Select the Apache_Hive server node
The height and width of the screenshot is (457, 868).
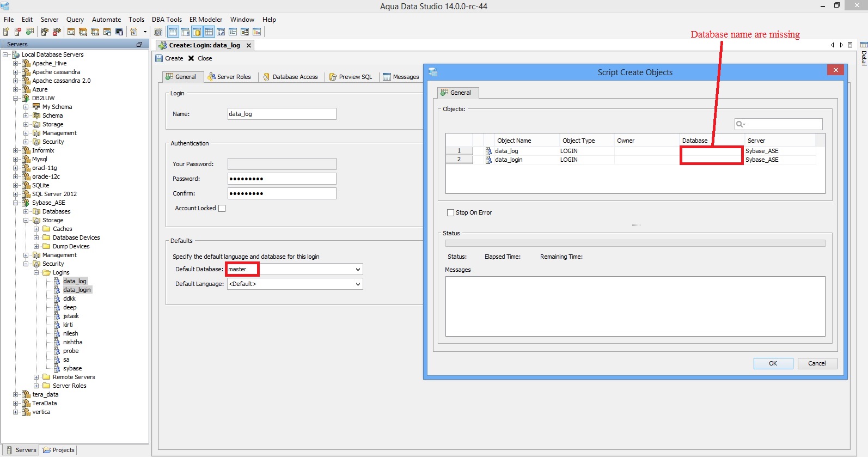click(x=49, y=63)
